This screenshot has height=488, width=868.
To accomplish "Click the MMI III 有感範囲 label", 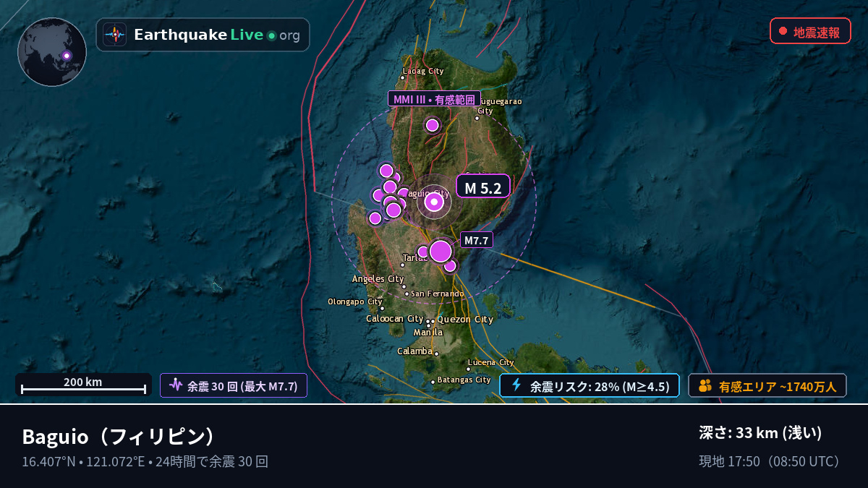I will click(434, 99).
